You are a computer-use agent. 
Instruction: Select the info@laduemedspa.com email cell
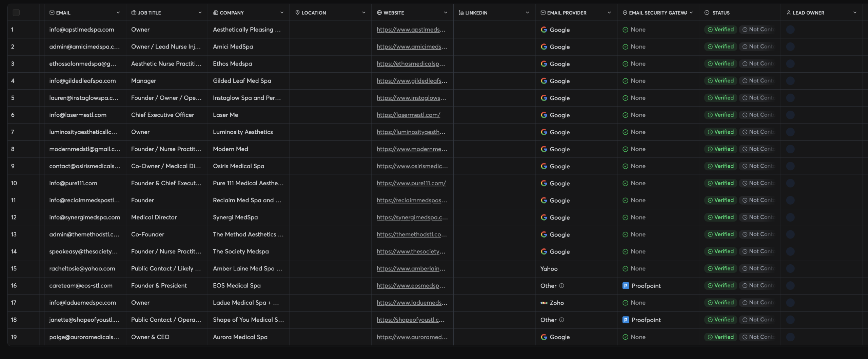[x=85, y=303]
